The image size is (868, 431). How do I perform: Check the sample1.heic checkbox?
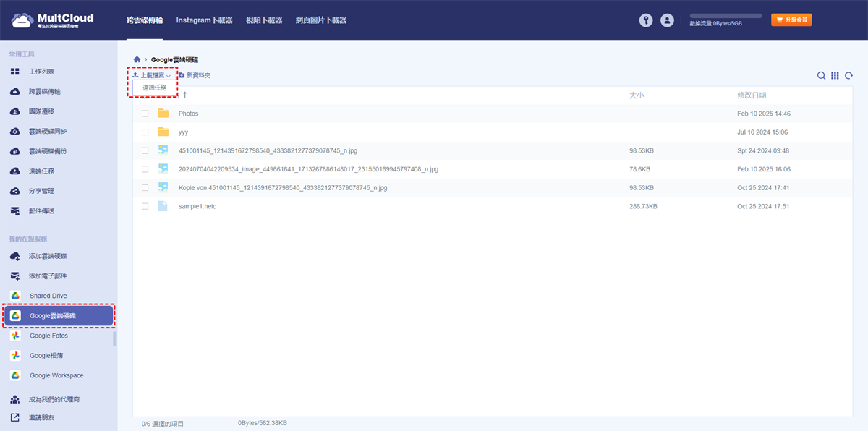click(145, 206)
